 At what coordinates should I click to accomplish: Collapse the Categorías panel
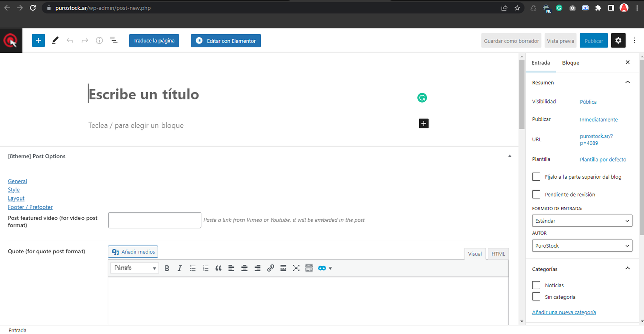click(x=627, y=269)
